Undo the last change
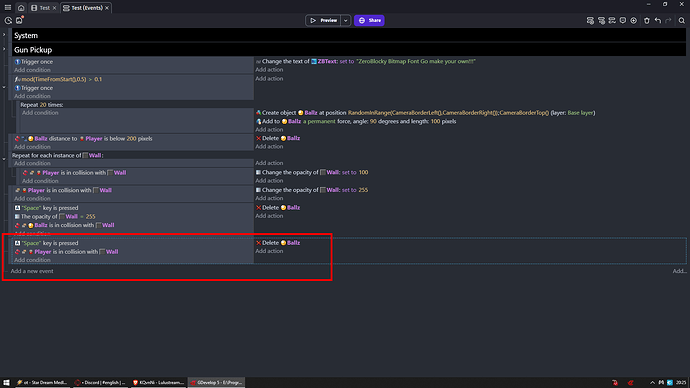Image resolution: width=690 pixels, height=388 pixels. 657,21
